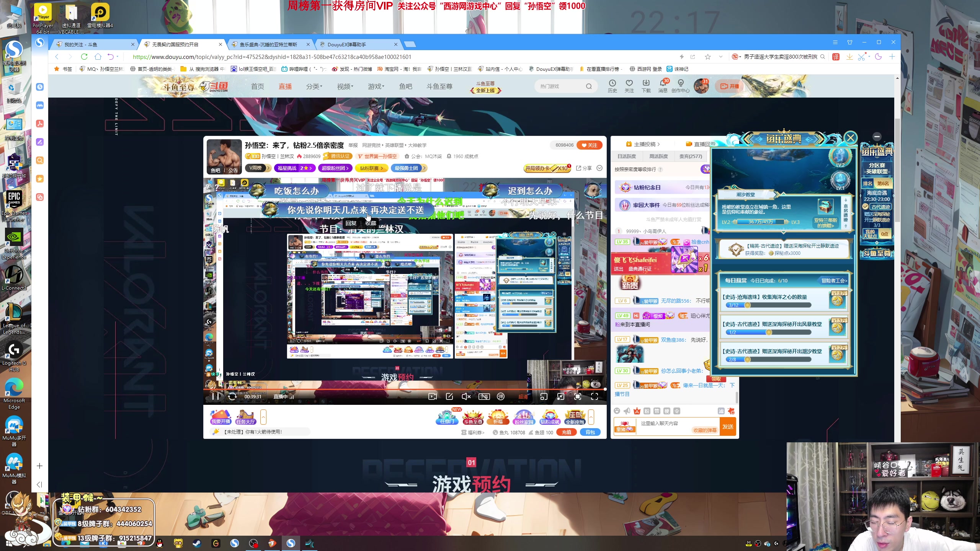Viewport: 980px width, 551px height.
Task: Select 直播 in Douyu navigation
Action: (285, 86)
